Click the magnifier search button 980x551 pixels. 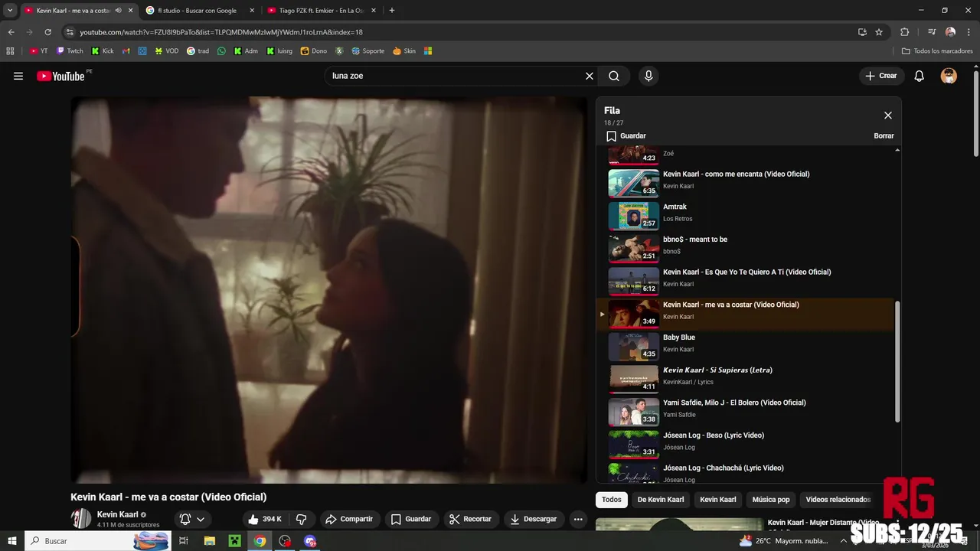point(614,76)
